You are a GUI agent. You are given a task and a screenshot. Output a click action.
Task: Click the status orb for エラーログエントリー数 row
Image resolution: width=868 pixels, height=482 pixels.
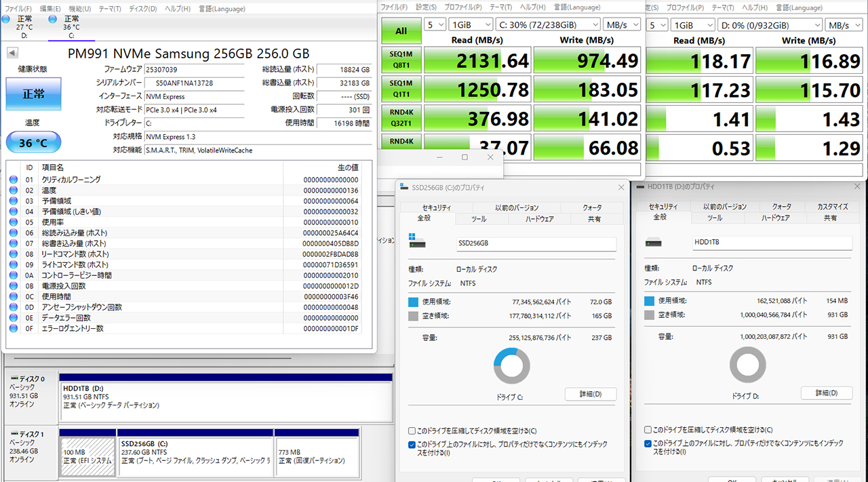pos(13,329)
